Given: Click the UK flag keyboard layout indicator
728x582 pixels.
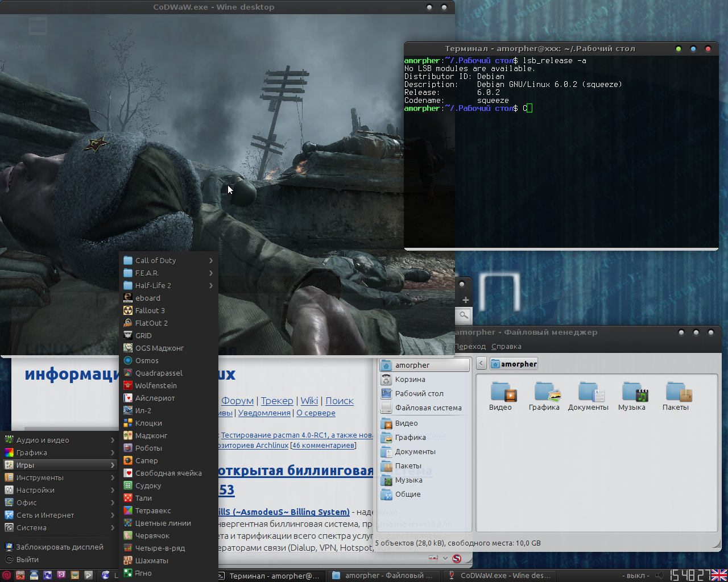Looking at the screenshot, I should [x=719, y=575].
